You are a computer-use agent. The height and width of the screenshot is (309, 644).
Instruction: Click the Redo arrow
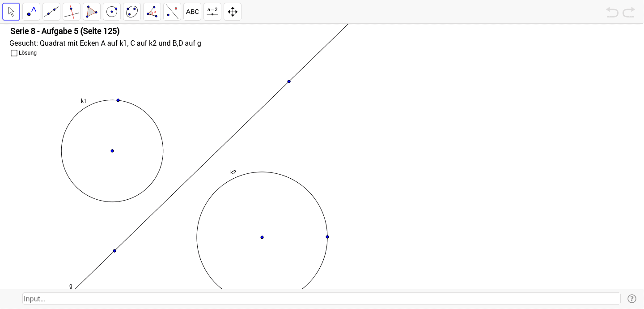click(629, 12)
